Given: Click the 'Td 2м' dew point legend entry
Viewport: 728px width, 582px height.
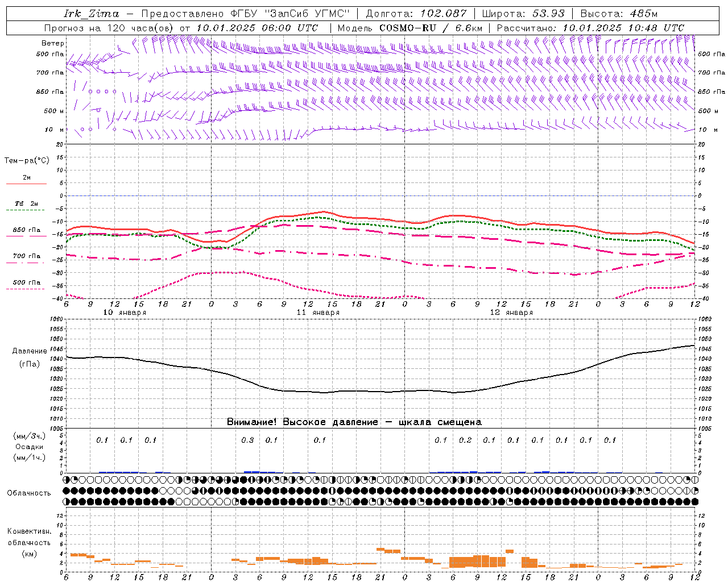Looking at the screenshot, I should click(27, 203).
